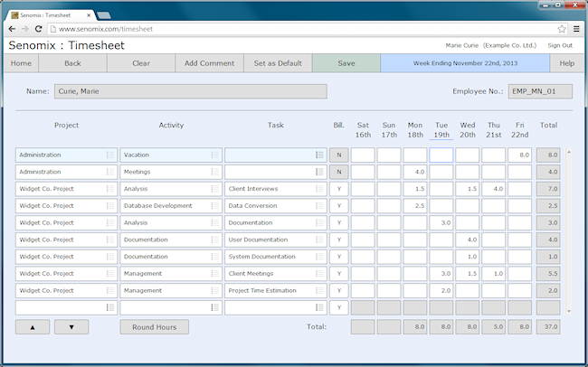Open task list icon in Meetings row
This screenshot has width=588, height=367.
pos(319,172)
